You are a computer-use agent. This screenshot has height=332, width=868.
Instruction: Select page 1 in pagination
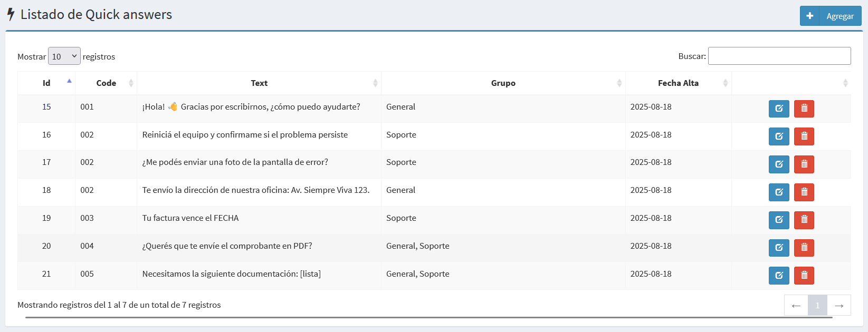817,305
